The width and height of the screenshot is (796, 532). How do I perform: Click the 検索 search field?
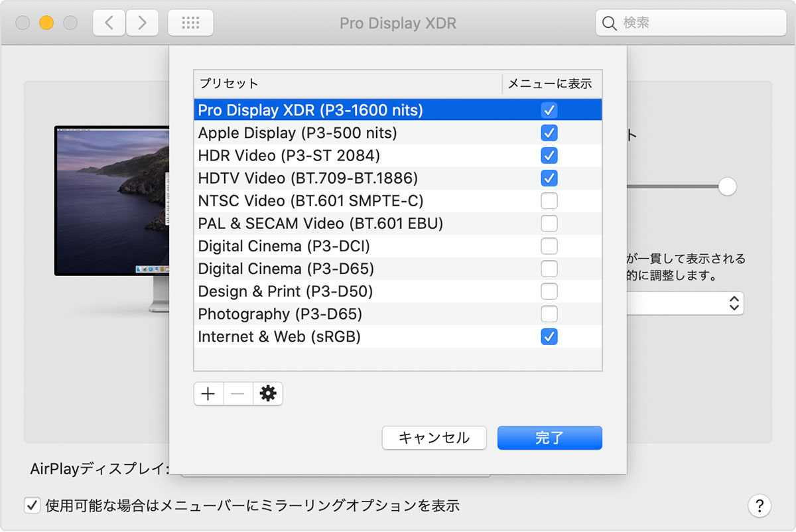[x=691, y=23]
